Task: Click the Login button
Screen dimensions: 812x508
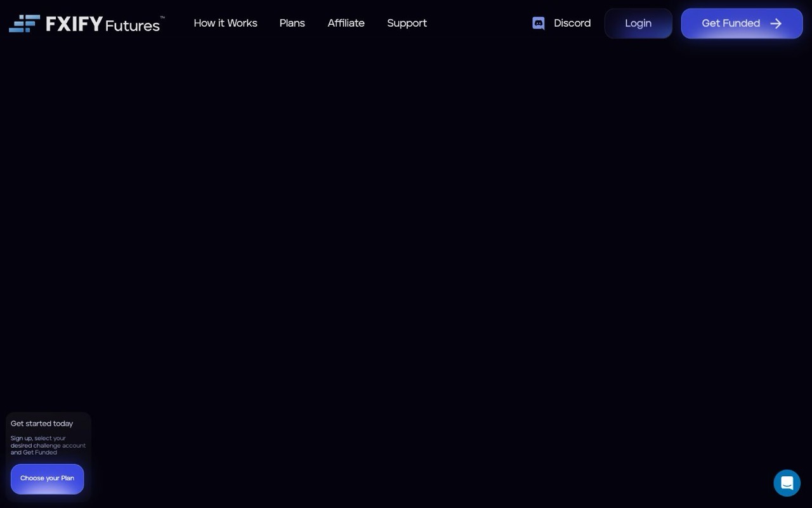Action: pyautogui.click(x=638, y=23)
